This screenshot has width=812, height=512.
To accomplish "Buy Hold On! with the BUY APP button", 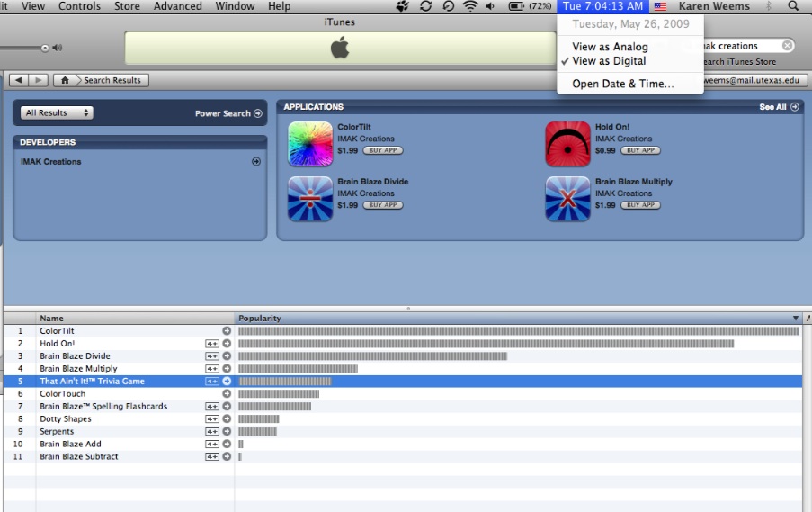I will pyautogui.click(x=640, y=150).
